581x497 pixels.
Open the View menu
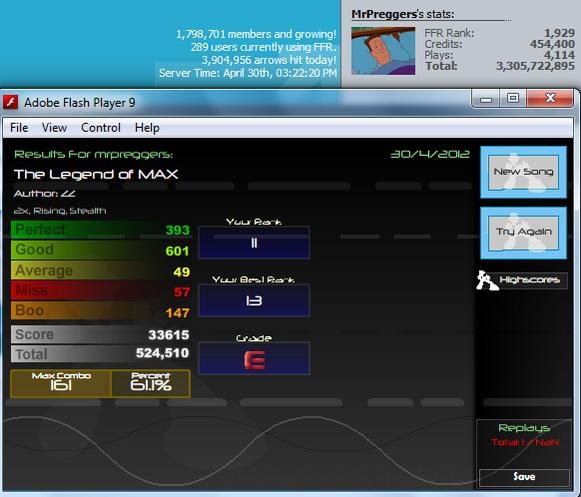54,128
